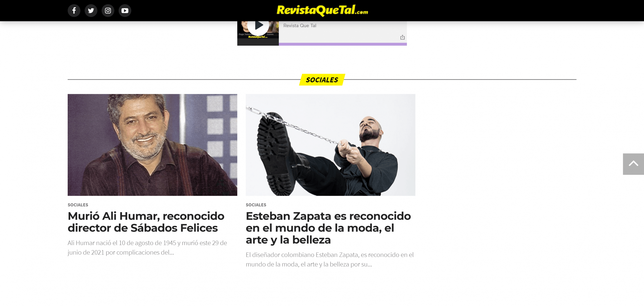Click the yellow SOCIALES section heading
The image size is (644, 306).
click(322, 80)
